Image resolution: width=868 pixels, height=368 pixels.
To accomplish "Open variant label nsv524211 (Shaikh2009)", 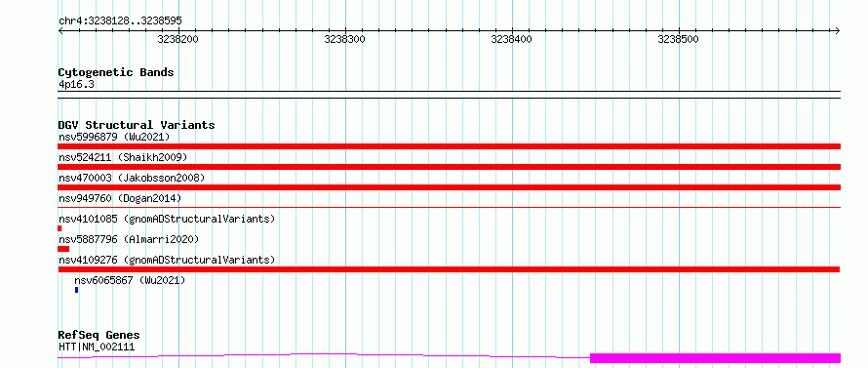I will (123, 157).
